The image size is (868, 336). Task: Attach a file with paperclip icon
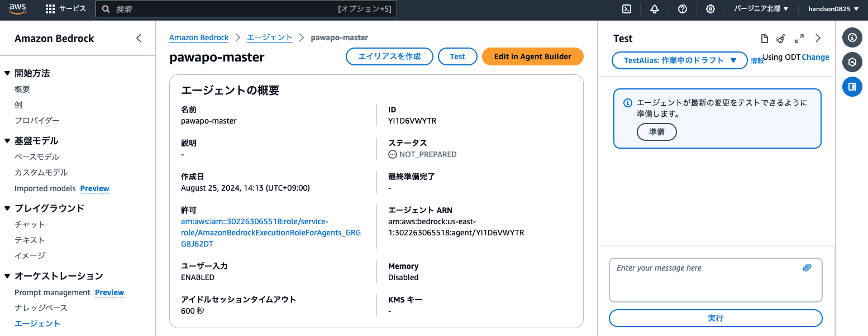tap(807, 268)
